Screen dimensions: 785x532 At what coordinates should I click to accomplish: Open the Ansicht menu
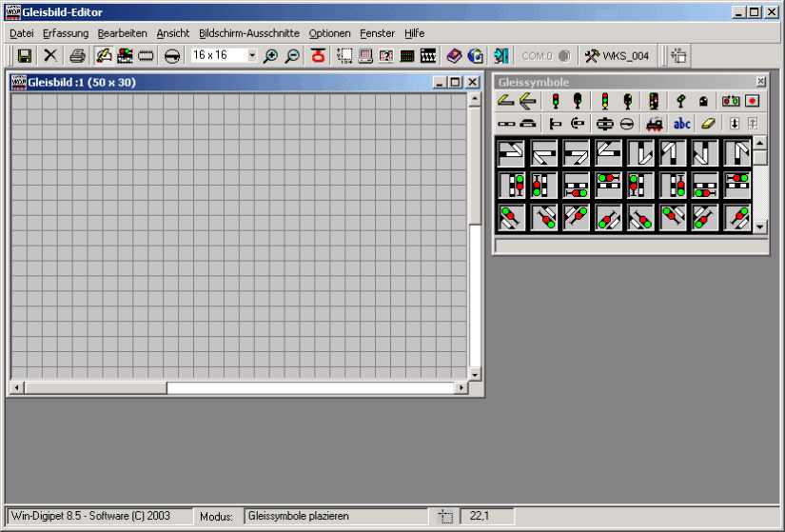click(x=173, y=33)
